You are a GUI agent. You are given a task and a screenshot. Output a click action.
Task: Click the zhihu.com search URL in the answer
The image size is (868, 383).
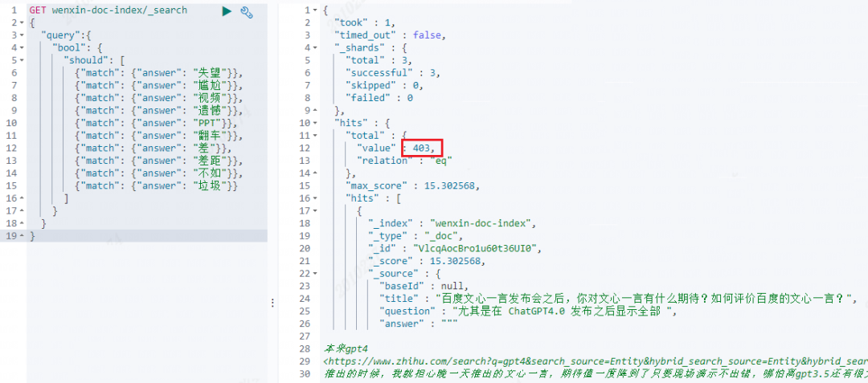pyautogui.click(x=595, y=362)
